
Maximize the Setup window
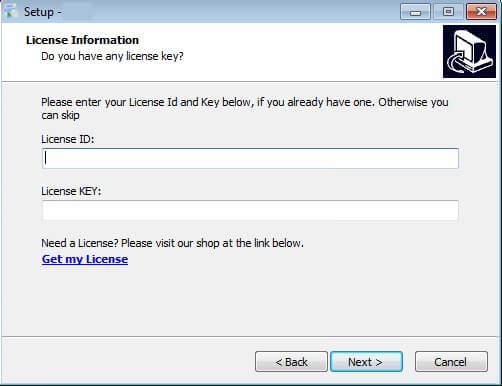448,12
